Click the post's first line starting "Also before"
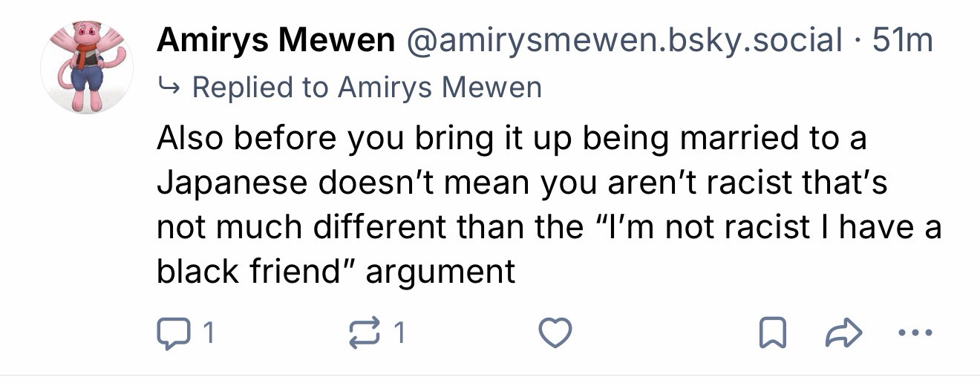The height and width of the screenshot is (383, 980). tap(512, 140)
